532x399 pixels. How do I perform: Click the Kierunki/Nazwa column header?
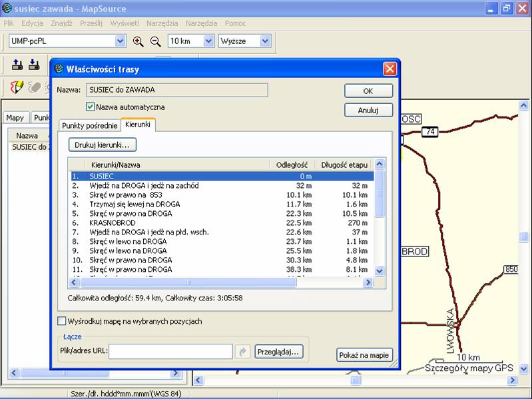(x=177, y=165)
